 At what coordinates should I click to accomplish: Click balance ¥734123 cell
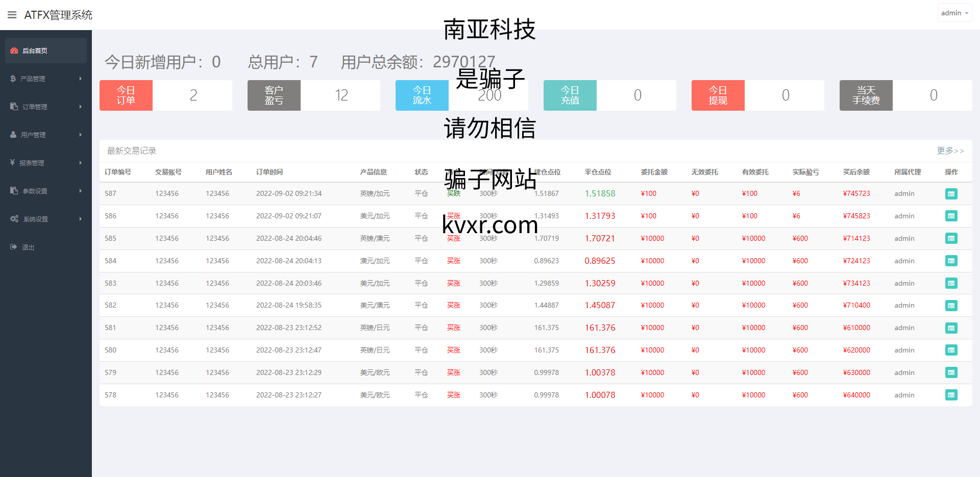856,283
